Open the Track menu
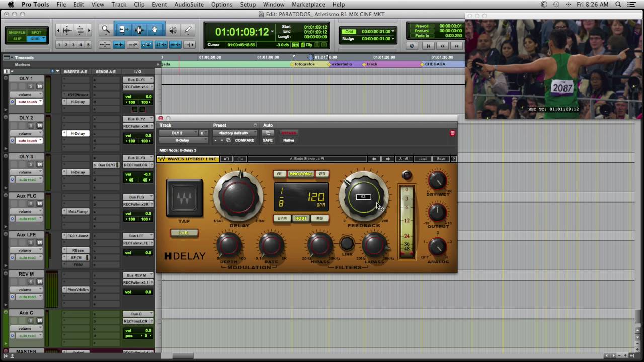 click(x=119, y=4)
